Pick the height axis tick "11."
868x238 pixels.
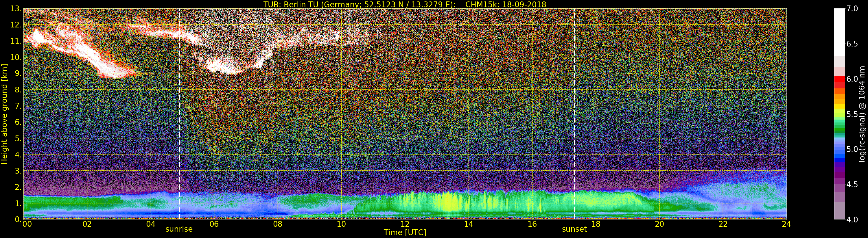[16, 41]
